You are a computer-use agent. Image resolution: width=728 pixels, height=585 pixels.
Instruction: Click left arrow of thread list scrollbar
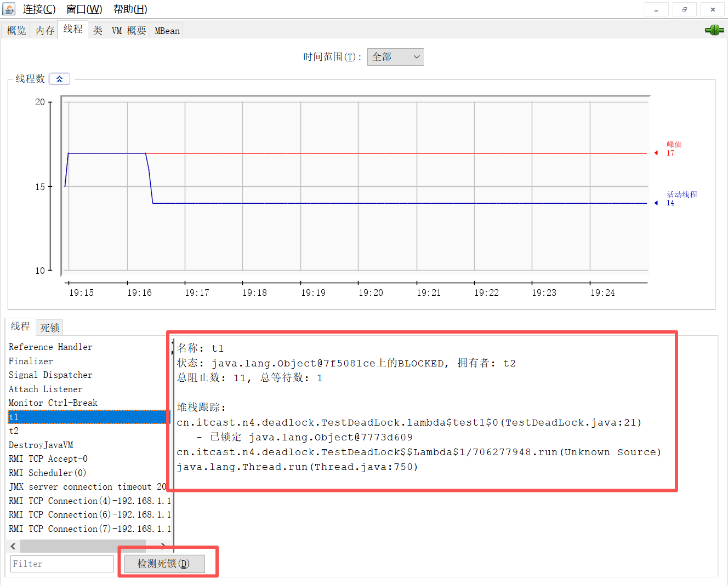(x=13, y=546)
